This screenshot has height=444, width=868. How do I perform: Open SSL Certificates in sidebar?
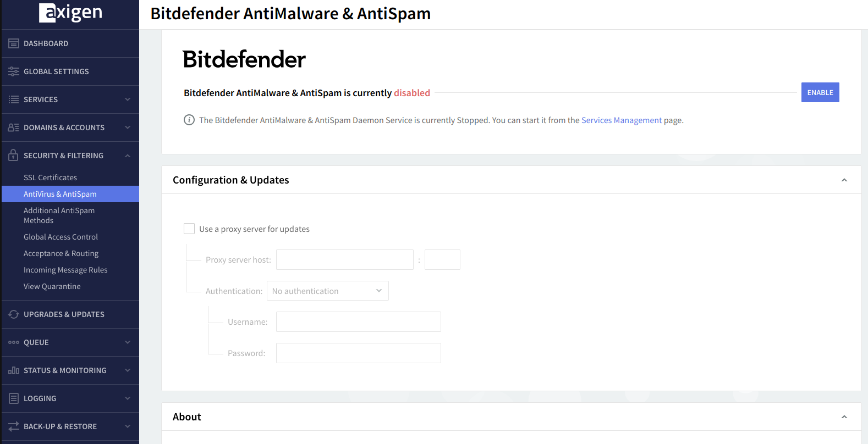coord(50,177)
